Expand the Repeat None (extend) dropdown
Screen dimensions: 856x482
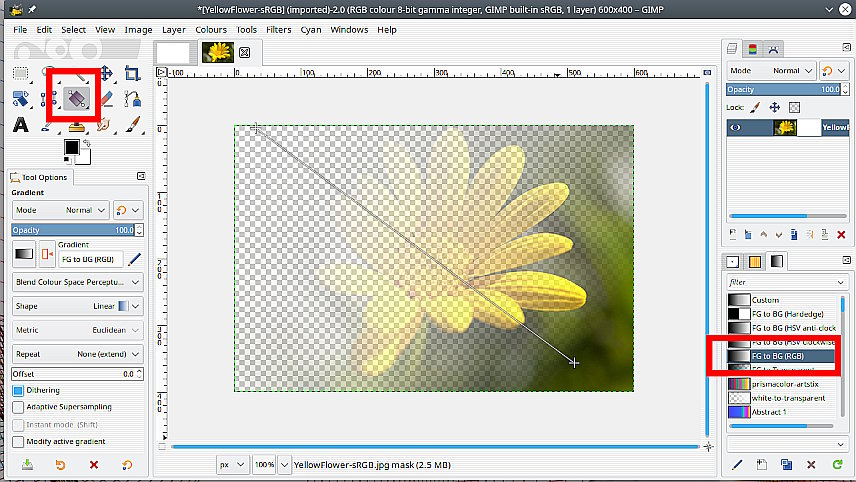click(x=76, y=354)
